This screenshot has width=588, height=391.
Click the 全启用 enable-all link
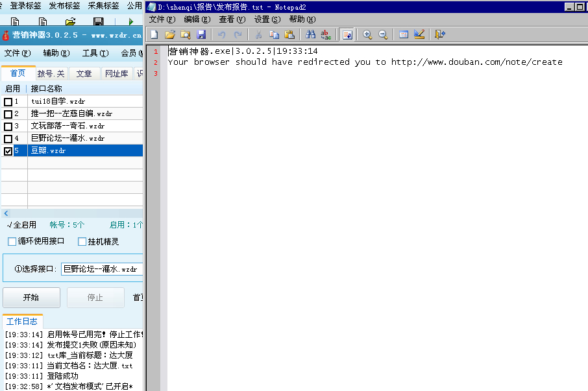pyautogui.click(x=21, y=225)
